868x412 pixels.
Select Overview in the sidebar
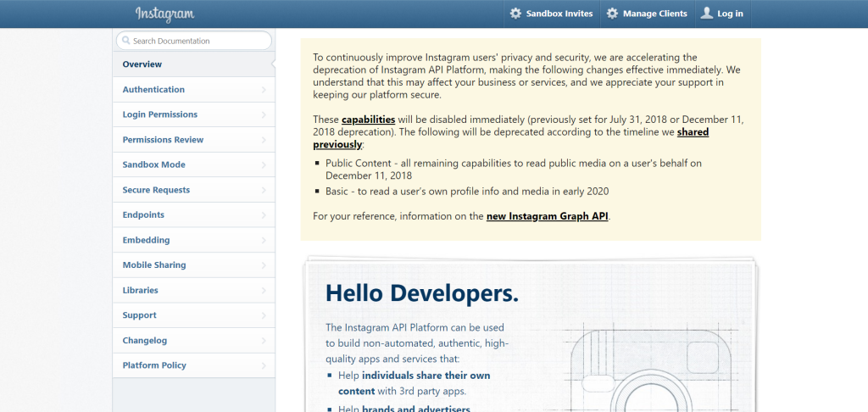tap(194, 64)
